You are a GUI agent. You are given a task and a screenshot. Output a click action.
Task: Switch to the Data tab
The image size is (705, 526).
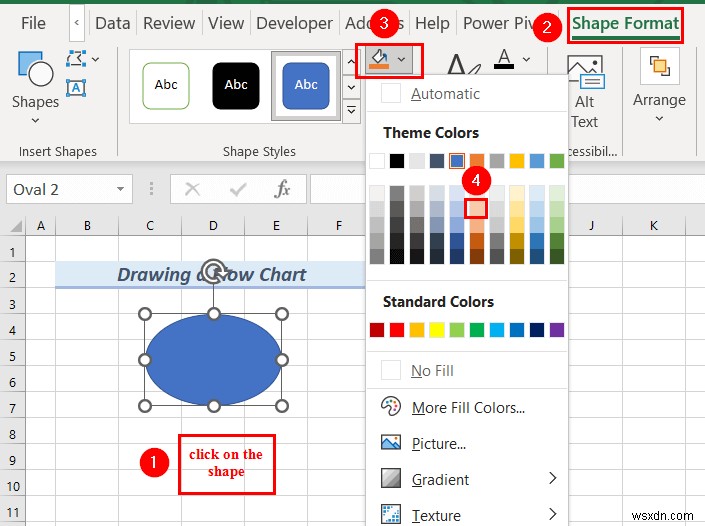coord(112,23)
